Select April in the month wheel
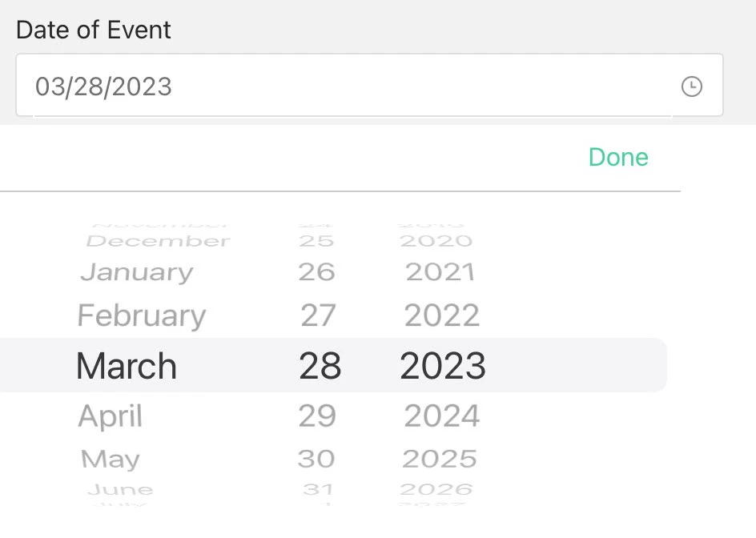Screen dimensions: 756x538 point(111,416)
